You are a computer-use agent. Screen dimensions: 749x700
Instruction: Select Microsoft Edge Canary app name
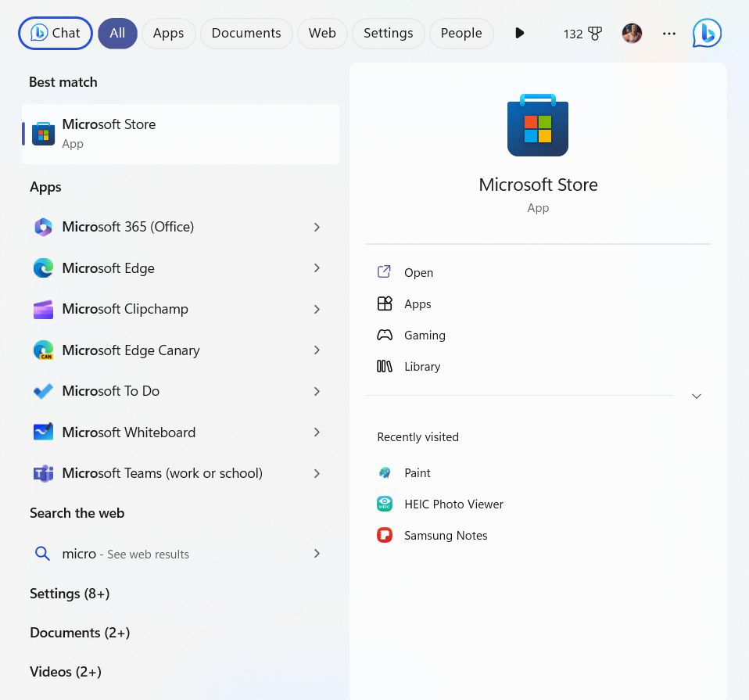pos(131,350)
